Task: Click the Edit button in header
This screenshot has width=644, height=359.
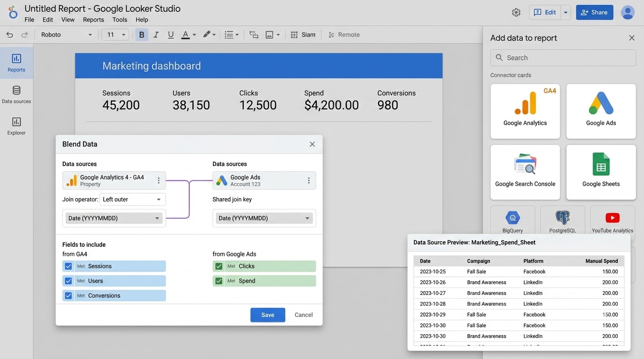Action: (545, 13)
